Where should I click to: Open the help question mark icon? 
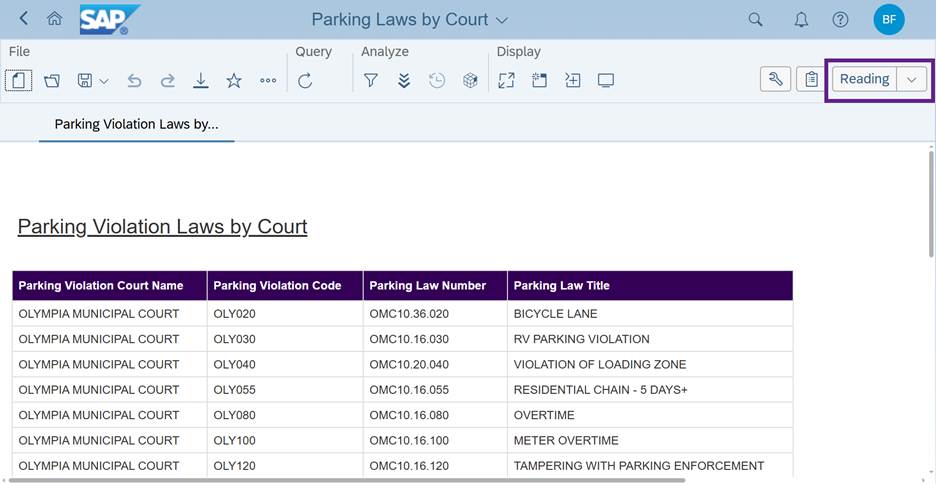pos(840,20)
